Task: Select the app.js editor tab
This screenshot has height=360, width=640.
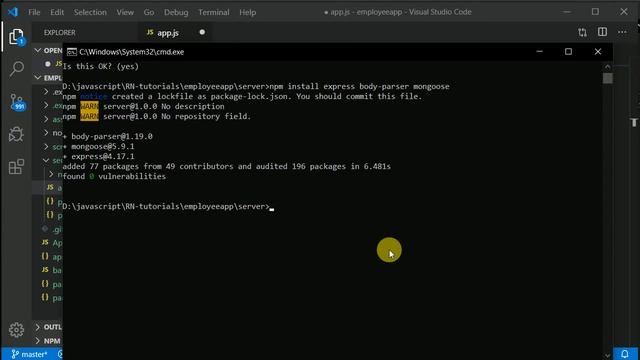Action: tap(176, 33)
